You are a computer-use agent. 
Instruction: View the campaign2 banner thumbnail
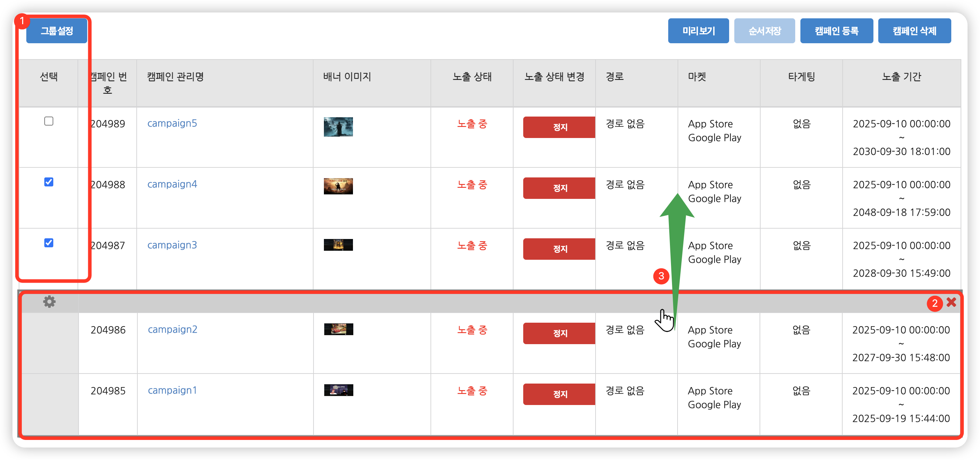click(338, 329)
